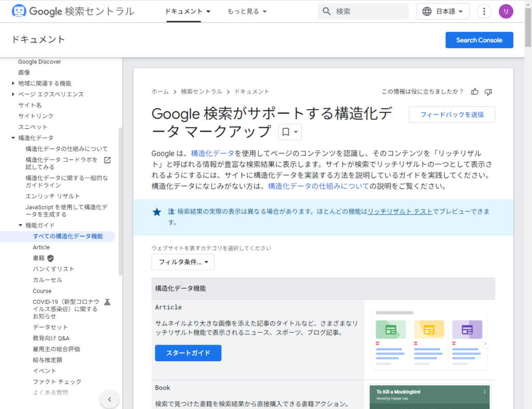Open ファクト チェック in sidebar
This screenshot has height=409, width=532.
pos(57,382)
